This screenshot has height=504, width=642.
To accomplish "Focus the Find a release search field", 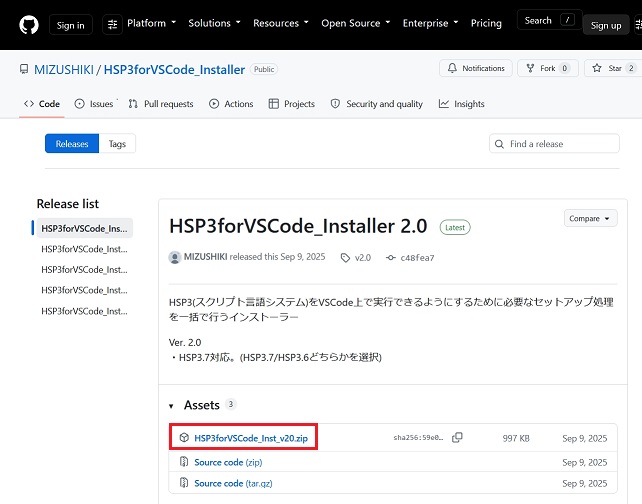I will pyautogui.click(x=554, y=144).
